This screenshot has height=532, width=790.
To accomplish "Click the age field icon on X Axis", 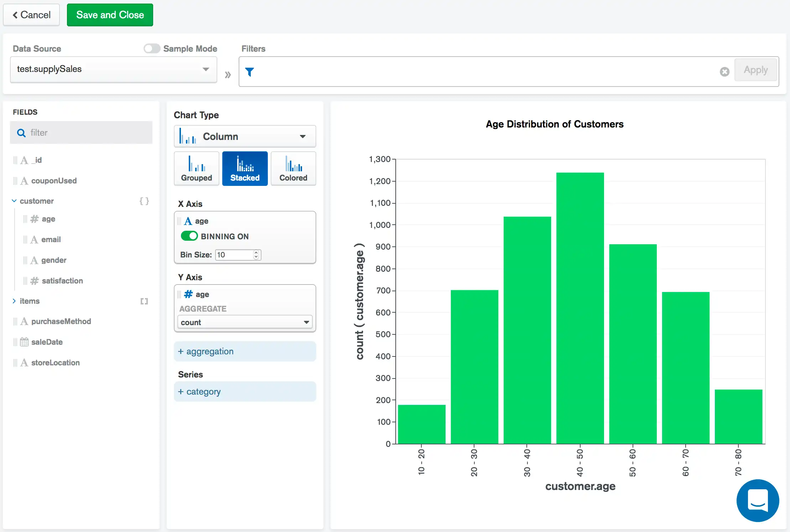I will click(x=189, y=220).
